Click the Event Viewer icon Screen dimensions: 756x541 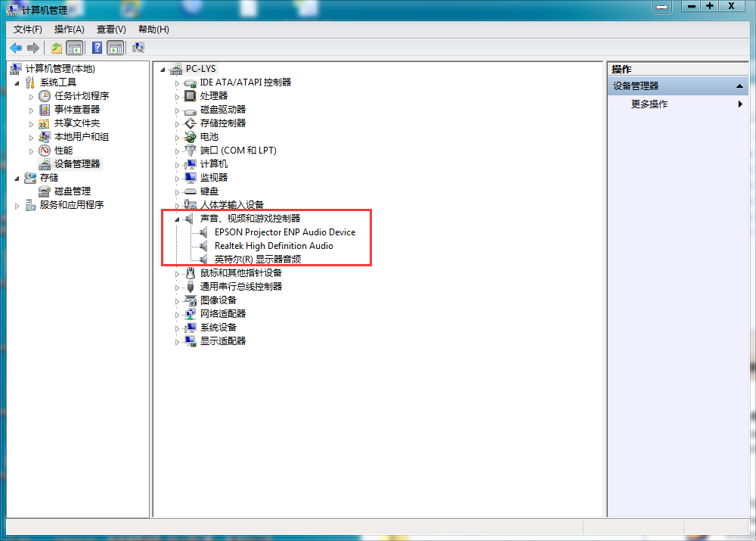click(x=45, y=110)
